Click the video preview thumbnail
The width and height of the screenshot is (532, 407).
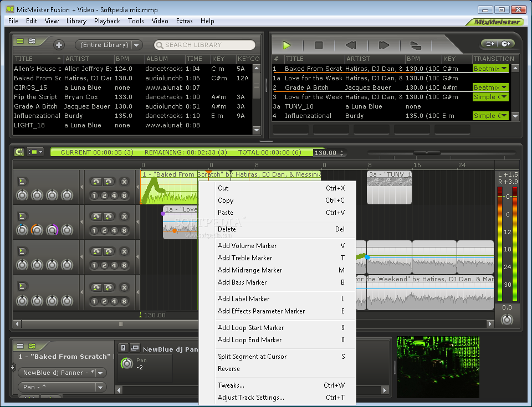click(x=438, y=367)
